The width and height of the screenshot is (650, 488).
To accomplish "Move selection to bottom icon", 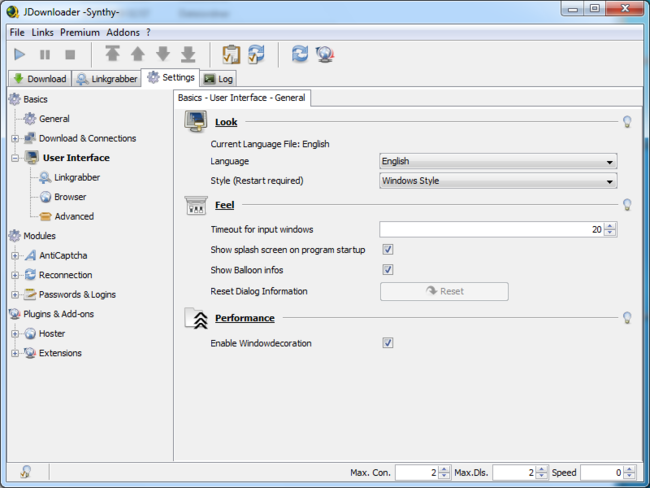I will (x=188, y=54).
